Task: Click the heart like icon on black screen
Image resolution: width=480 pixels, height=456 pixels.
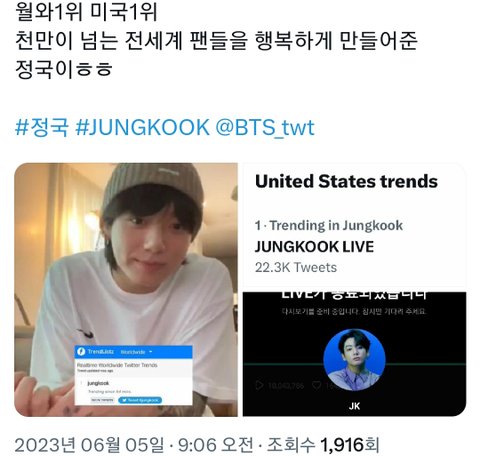Action: [316, 386]
